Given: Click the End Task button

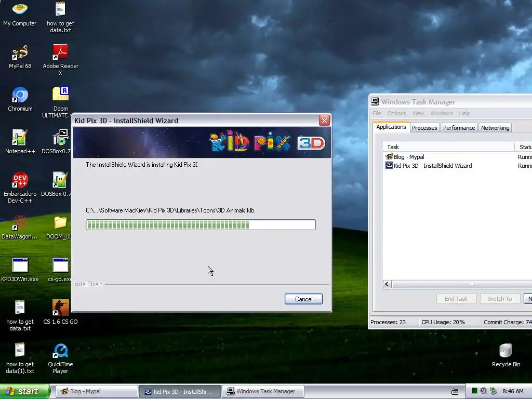Looking at the screenshot, I should 456,299.
